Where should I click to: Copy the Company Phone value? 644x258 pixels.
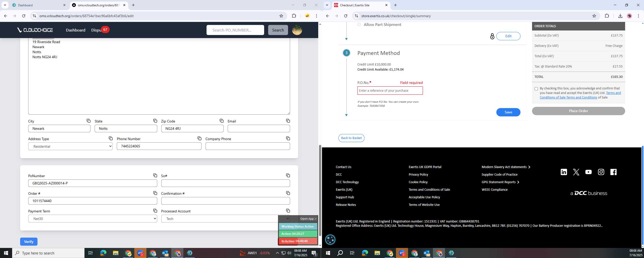[288, 138]
